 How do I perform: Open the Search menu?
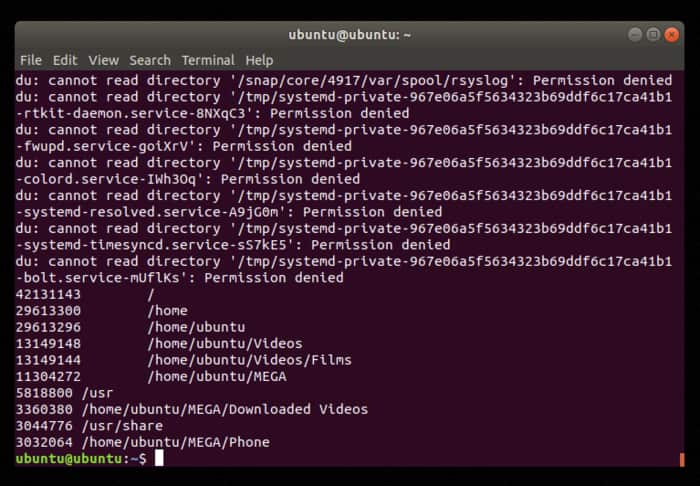pos(150,60)
